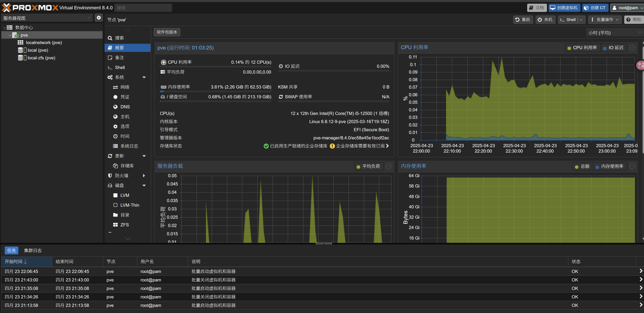
Task: Open 网络 network settings
Action: tap(127, 87)
